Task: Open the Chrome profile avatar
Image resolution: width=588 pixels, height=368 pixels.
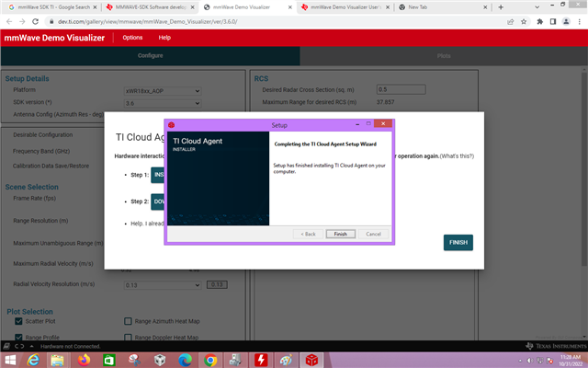Action: pyautogui.click(x=566, y=22)
